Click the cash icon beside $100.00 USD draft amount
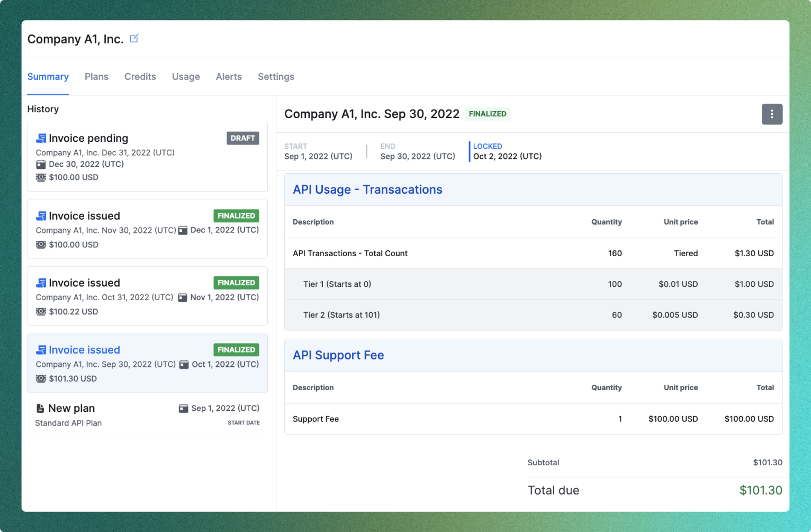 tap(41, 177)
